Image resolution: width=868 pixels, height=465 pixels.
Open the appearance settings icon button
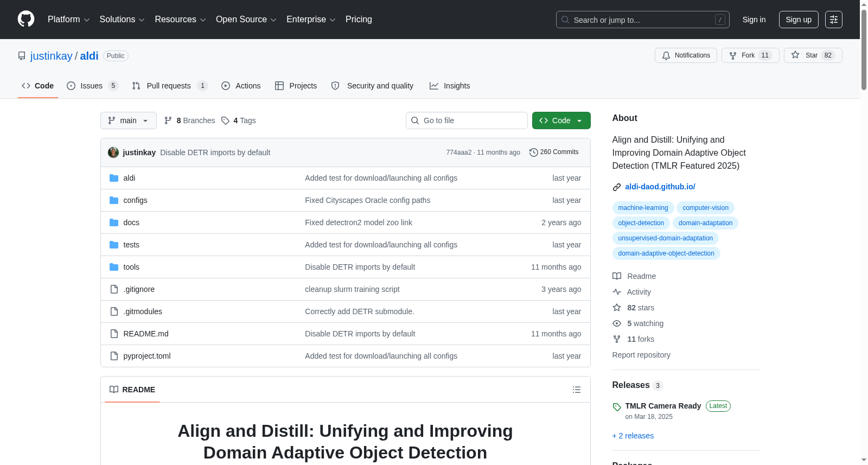[x=834, y=20]
